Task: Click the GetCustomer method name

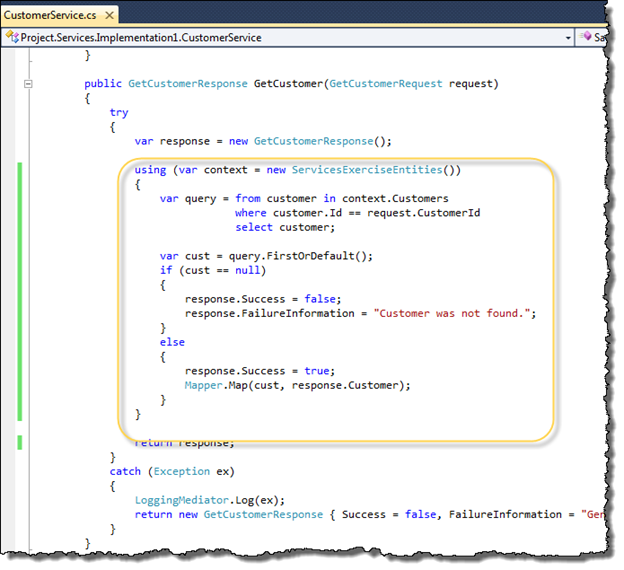Action: (x=288, y=84)
